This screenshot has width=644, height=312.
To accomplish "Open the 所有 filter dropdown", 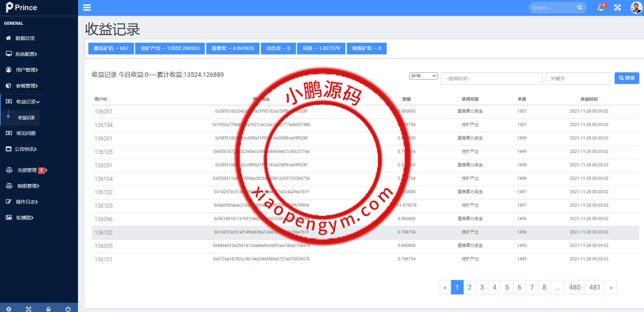I will tap(423, 76).
